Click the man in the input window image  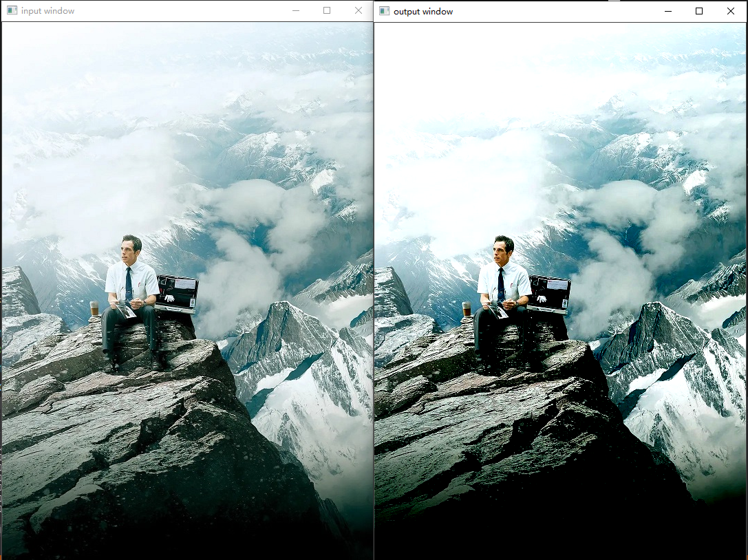click(x=131, y=303)
